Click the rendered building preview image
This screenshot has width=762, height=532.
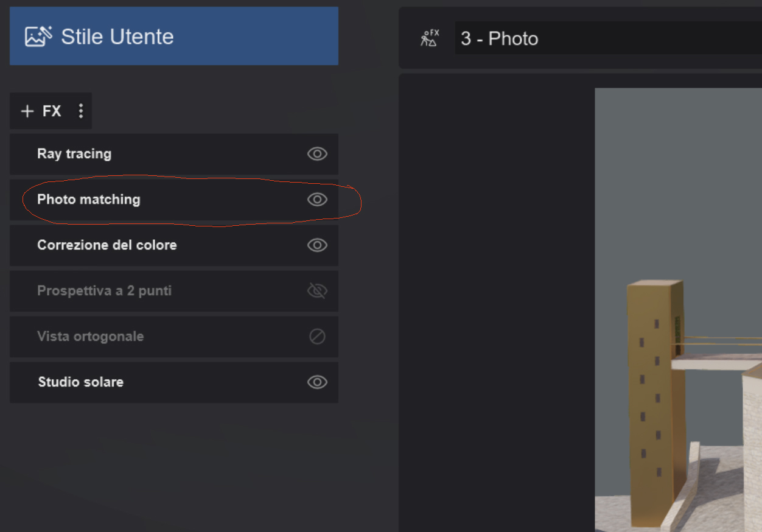tap(678, 310)
